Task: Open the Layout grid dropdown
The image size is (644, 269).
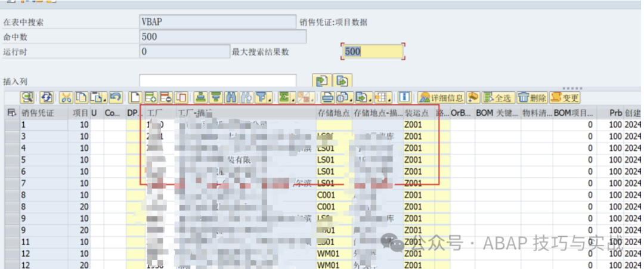Action: pos(383,97)
